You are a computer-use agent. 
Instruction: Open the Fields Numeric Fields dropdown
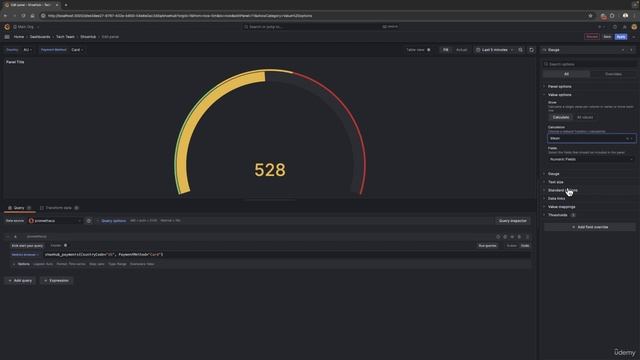591,159
